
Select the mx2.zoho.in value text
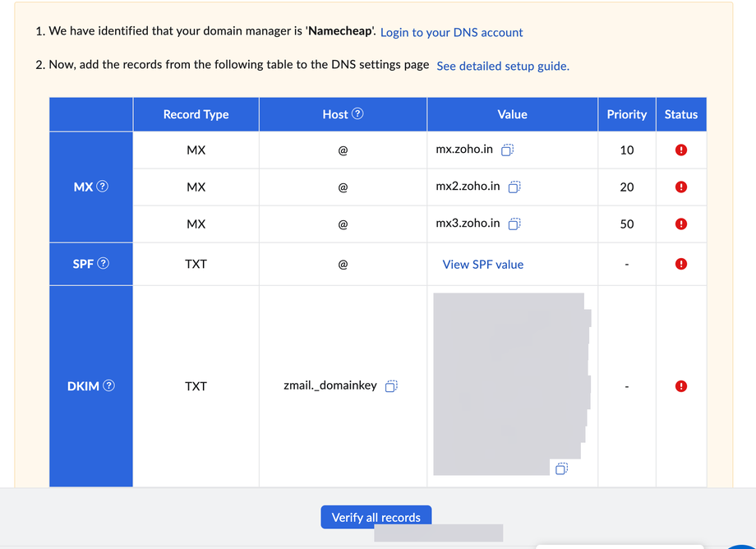(468, 186)
